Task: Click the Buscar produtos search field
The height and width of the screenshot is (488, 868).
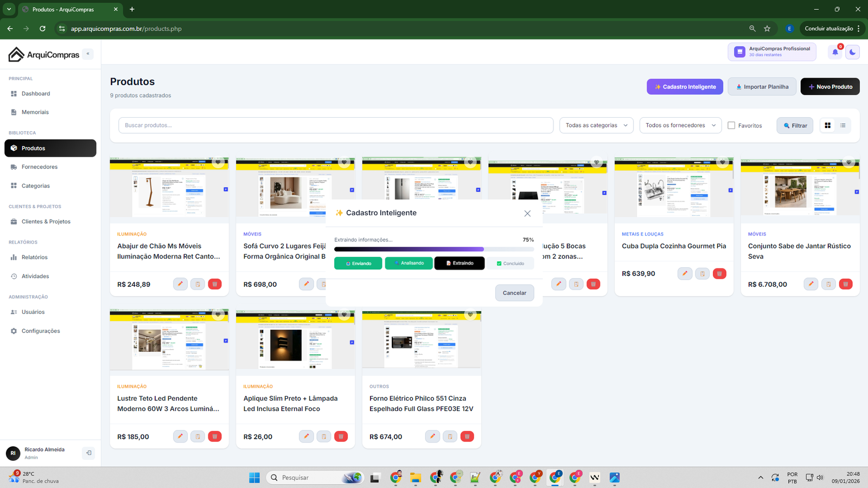Action: coord(335,125)
